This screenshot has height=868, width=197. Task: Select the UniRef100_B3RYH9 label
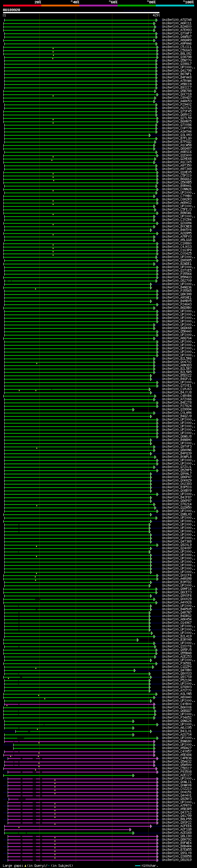[x=177, y=640]
